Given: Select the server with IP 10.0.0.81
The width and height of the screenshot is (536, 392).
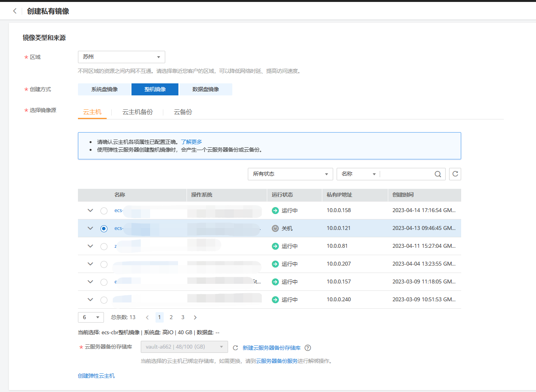Looking at the screenshot, I should tap(104, 247).
